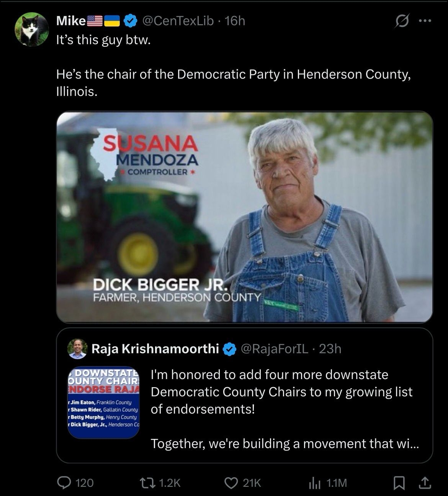
Task: Open the @RajaForIL handle
Action: (274, 349)
